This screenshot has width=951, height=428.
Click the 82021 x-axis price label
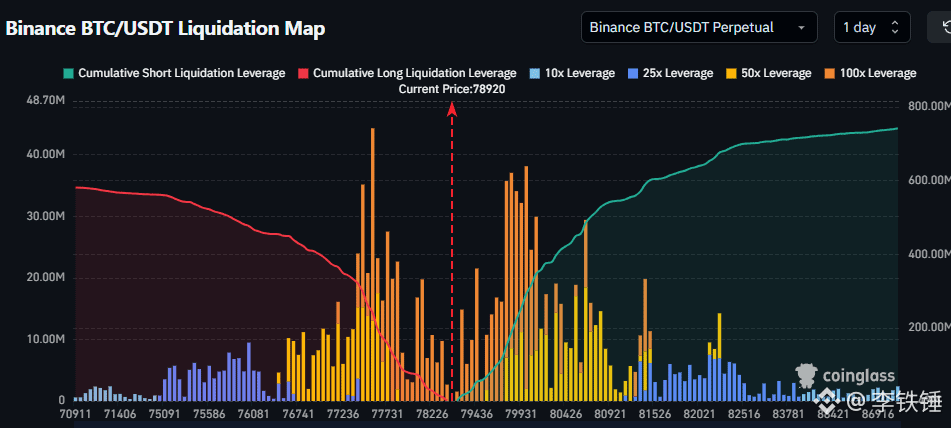[699, 415]
